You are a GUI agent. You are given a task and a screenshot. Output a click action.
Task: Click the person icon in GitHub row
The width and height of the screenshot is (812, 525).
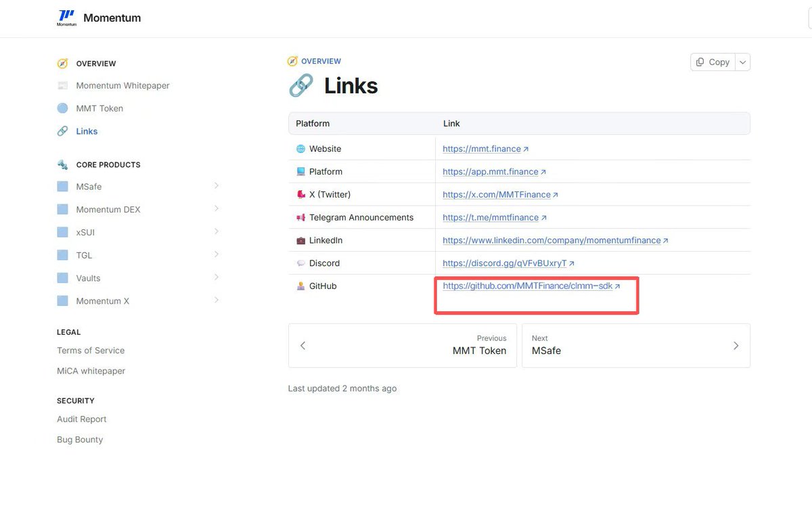point(300,286)
